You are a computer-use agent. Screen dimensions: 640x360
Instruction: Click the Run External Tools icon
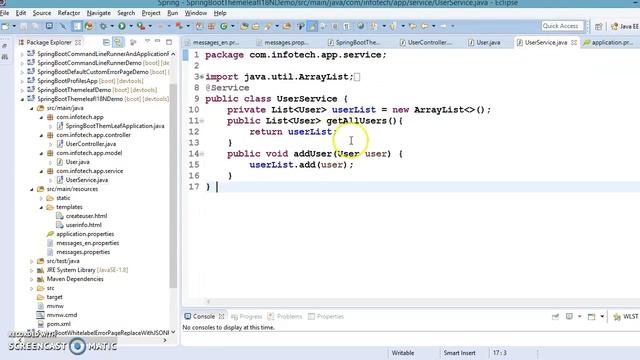pos(141,26)
